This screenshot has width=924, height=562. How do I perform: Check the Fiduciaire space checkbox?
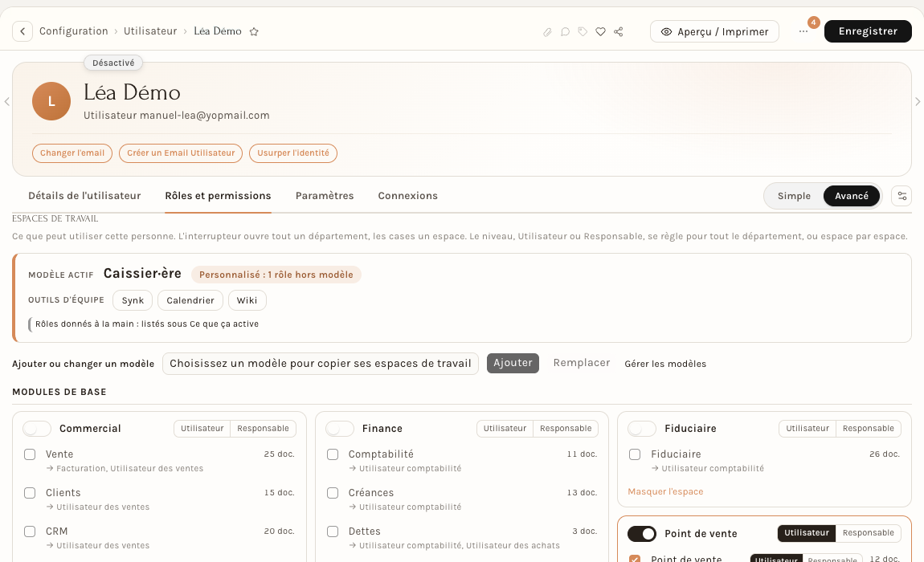point(635,454)
